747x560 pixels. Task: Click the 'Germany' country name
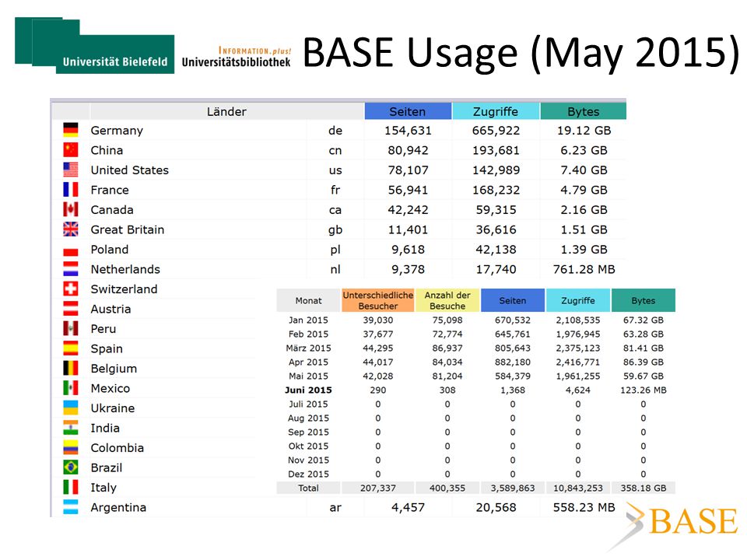point(117,131)
